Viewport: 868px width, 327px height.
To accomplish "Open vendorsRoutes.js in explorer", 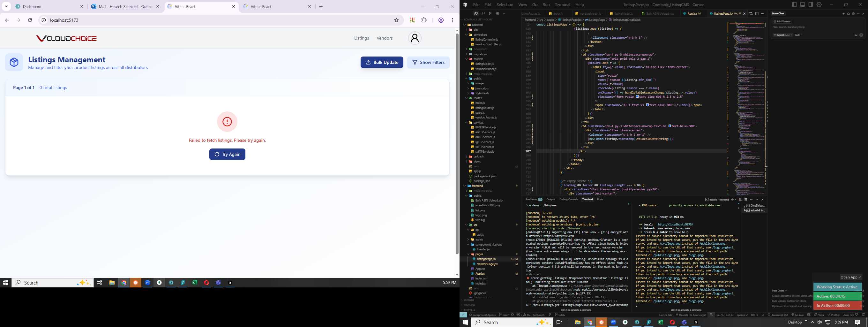I will 486,118.
